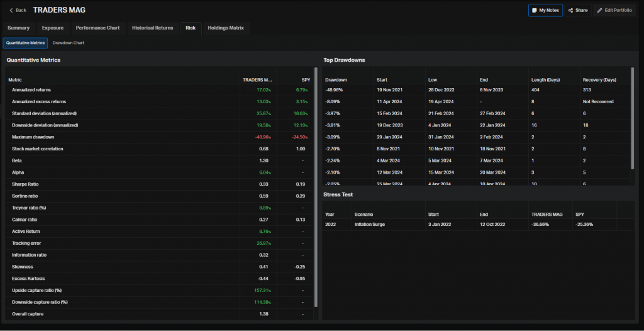The image size is (644, 331).
Task: Open the Historical Returns tab
Action: point(152,28)
